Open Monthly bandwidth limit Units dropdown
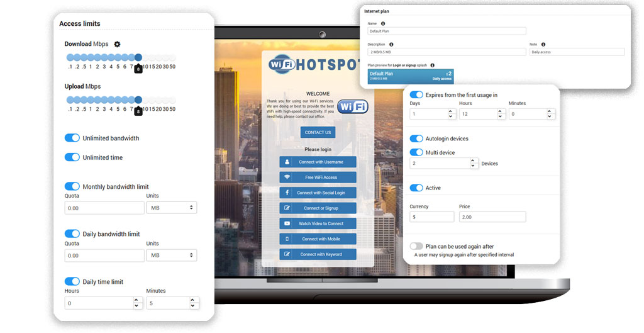 tap(171, 208)
